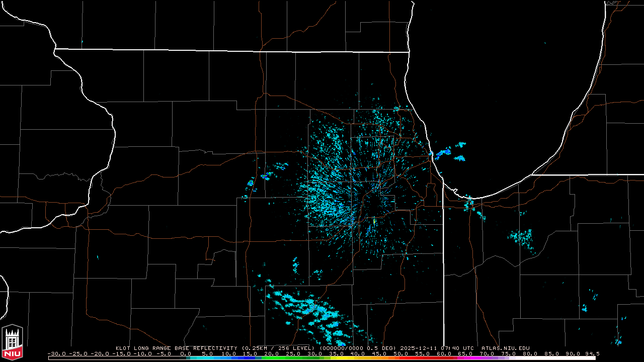Click the cyan echo cluster in northern Indiana
The height and width of the screenshot is (362, 644).
[x=522, y=237]
